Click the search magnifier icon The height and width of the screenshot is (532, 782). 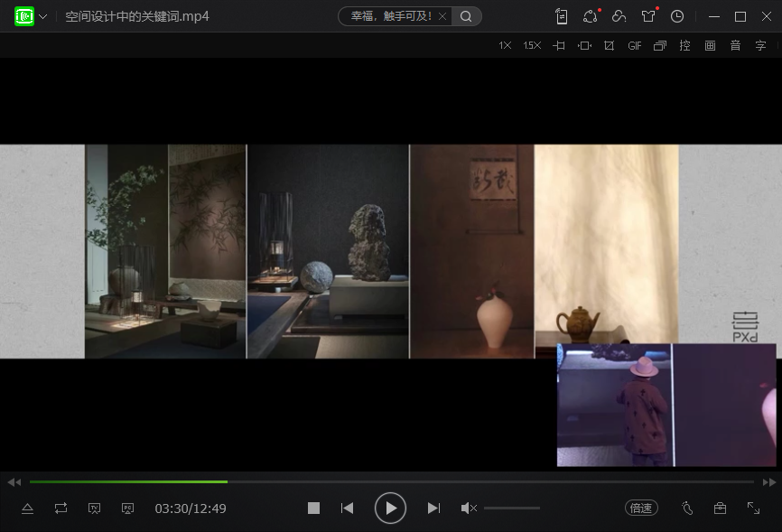(x=466, y=16)
